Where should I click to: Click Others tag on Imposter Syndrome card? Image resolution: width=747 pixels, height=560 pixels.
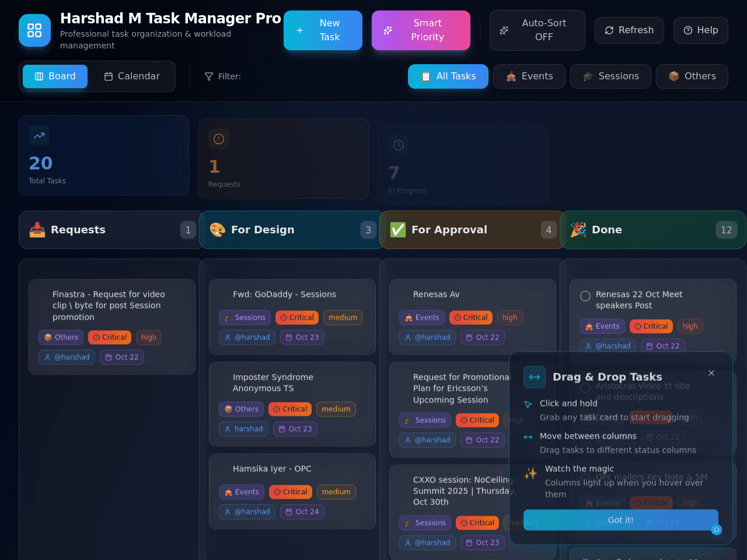pos(242,409)
